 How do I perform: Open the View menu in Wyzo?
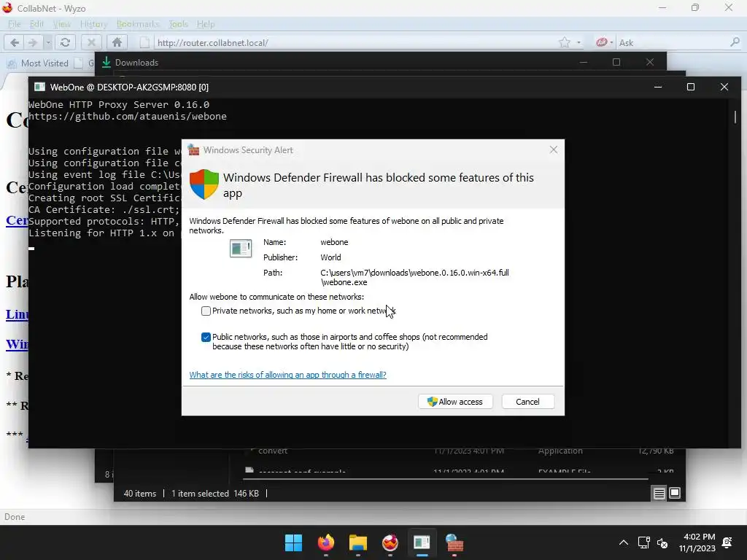(x=61, y=24)
